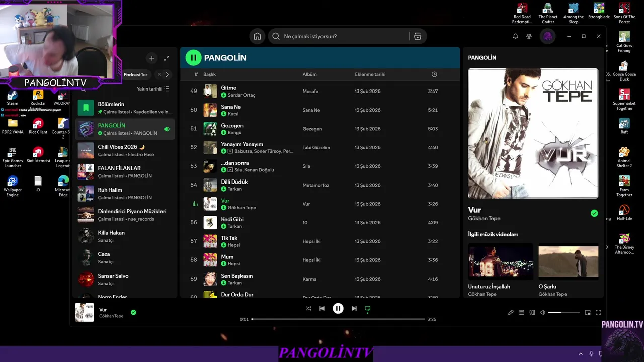Sort by the Başlık column header
The height and width of the screenshot is (362, 644).
209,74
